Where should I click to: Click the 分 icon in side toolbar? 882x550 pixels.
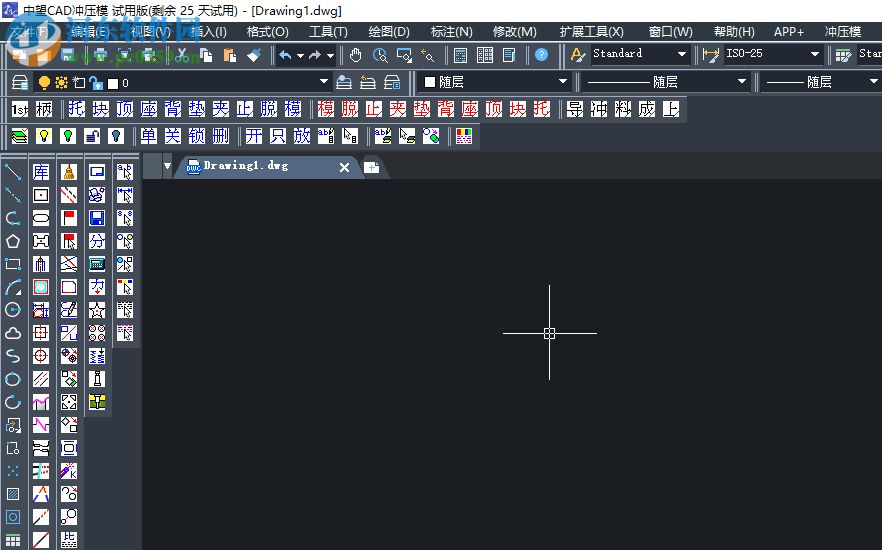(x=97, y=241)
